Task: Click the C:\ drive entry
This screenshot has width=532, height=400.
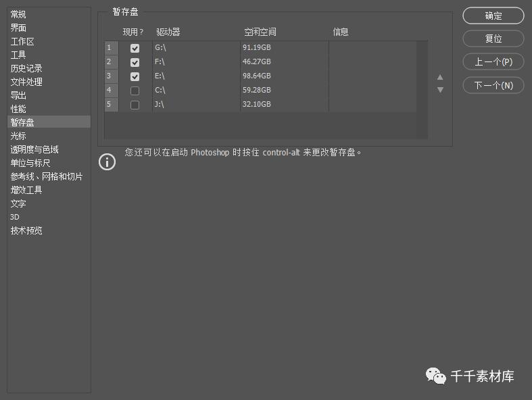Action: point(160,91)
